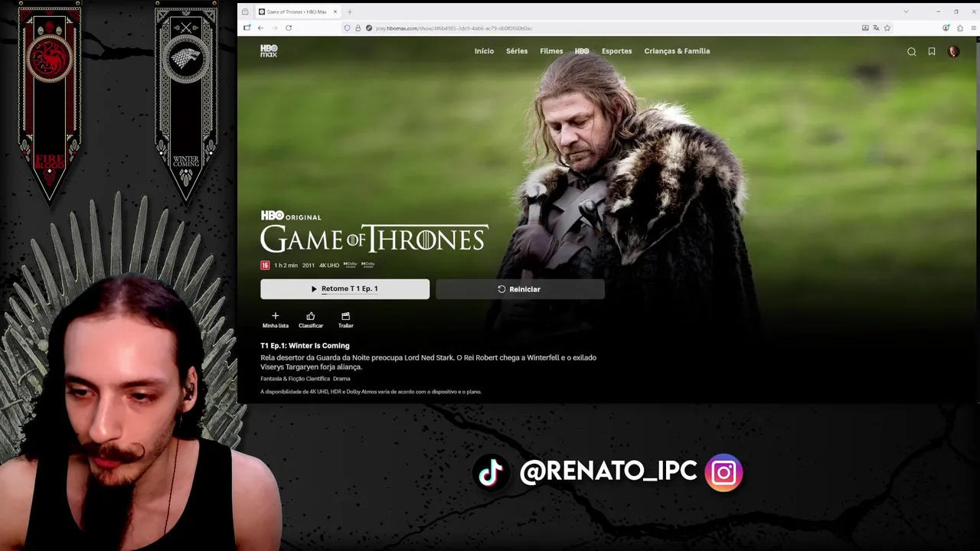Click the Game of Thrones title logo
Image resolution: width=980 pixels, height=551 pixels.
pyautogui.click(x=374, y=239)
